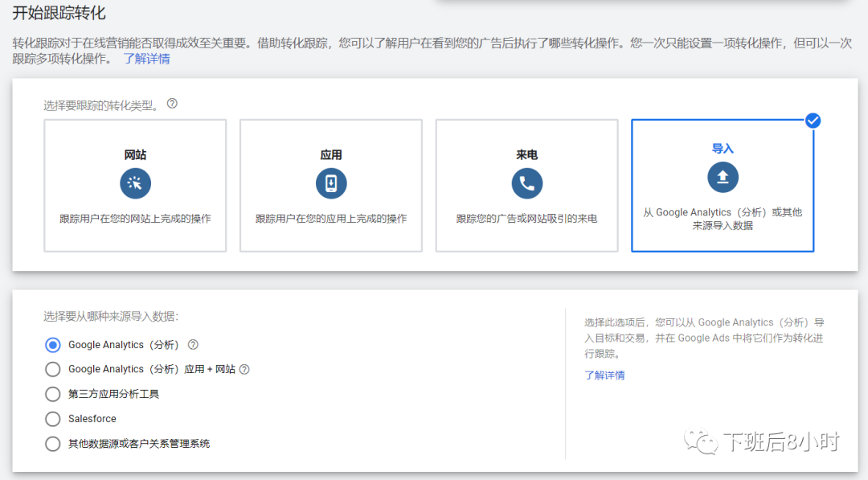Select the Salesforce data source
This screenshot has height=480, width=868.
click(52, 419)
